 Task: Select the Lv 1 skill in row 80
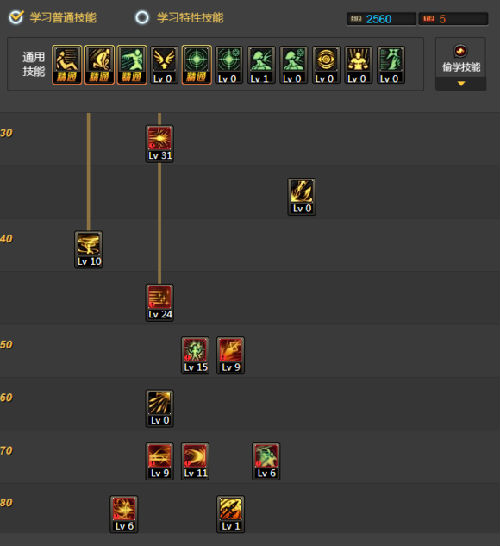click(231, 514)
